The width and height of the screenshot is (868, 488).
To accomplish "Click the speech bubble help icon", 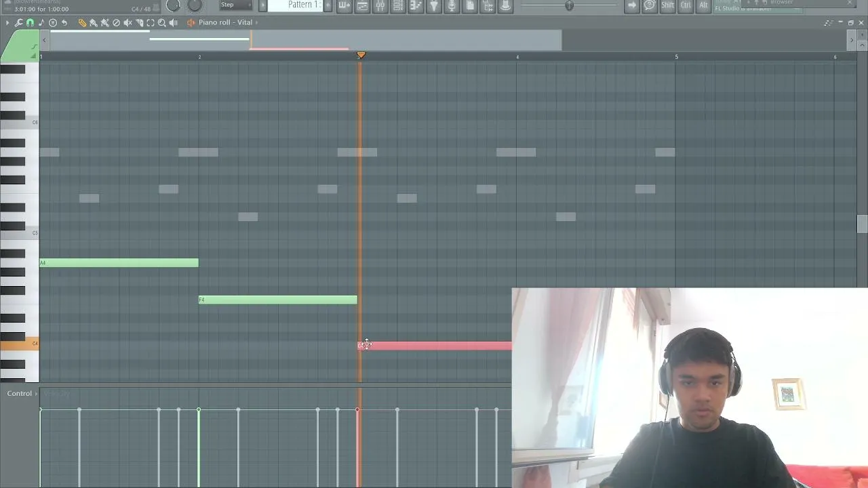I will 650,5.
